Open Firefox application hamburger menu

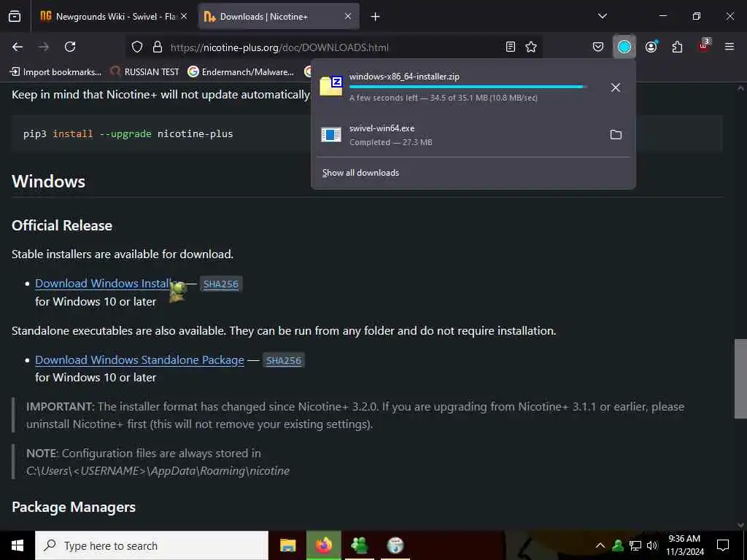click(x=729, y=47)
